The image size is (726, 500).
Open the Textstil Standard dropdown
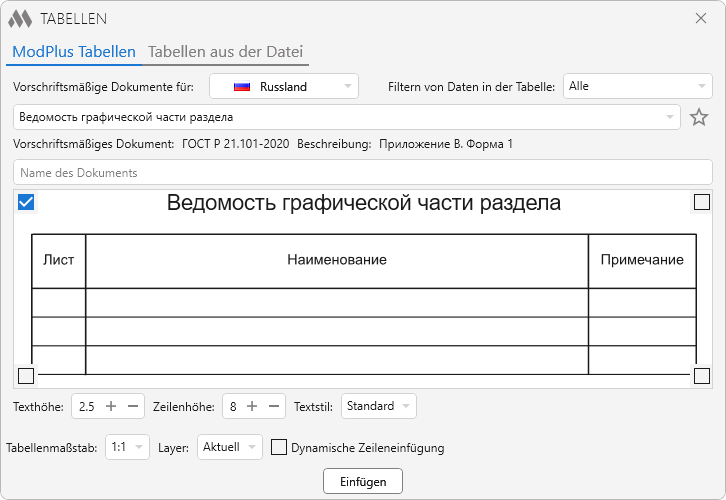tap(378, 406)
